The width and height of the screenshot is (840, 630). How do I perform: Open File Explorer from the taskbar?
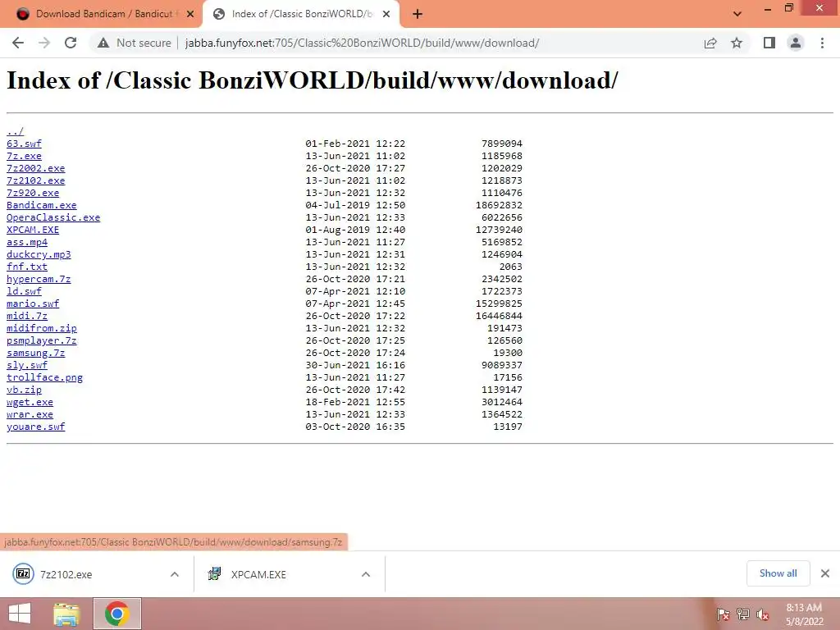pos(66,614)
